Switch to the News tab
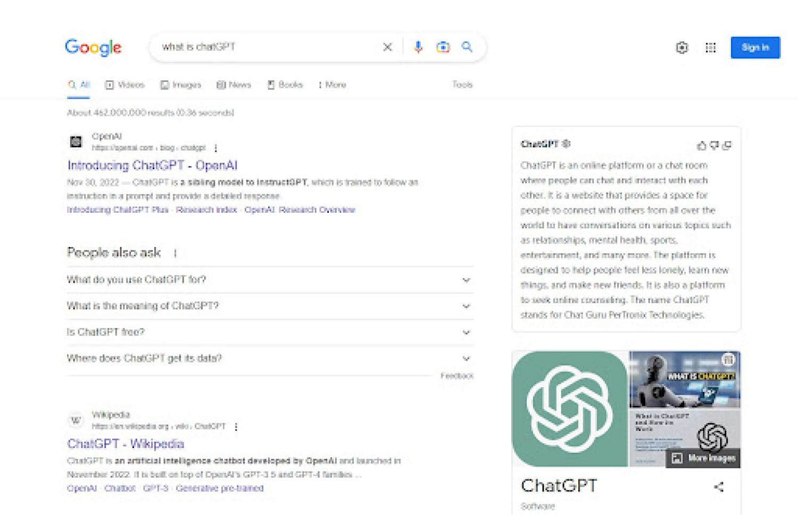Viewport: 798px width, 532px height. (x=234, y=85)
